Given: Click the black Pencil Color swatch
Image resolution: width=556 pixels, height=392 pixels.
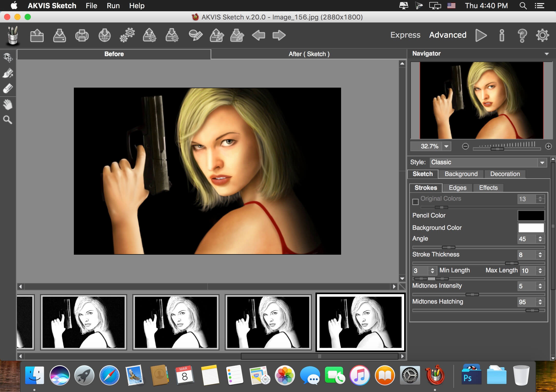Looking at the screenshot, I should coord(531,215).
